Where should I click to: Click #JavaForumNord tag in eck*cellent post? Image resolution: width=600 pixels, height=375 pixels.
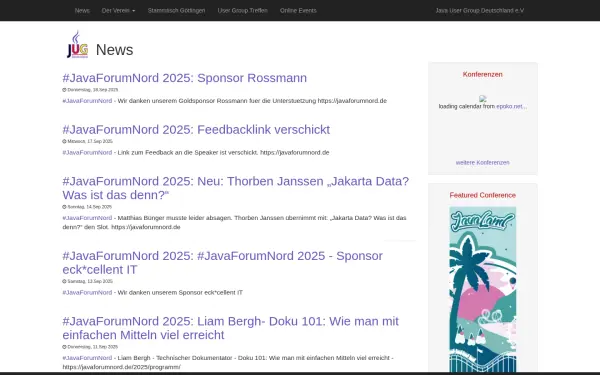(87, 292)
